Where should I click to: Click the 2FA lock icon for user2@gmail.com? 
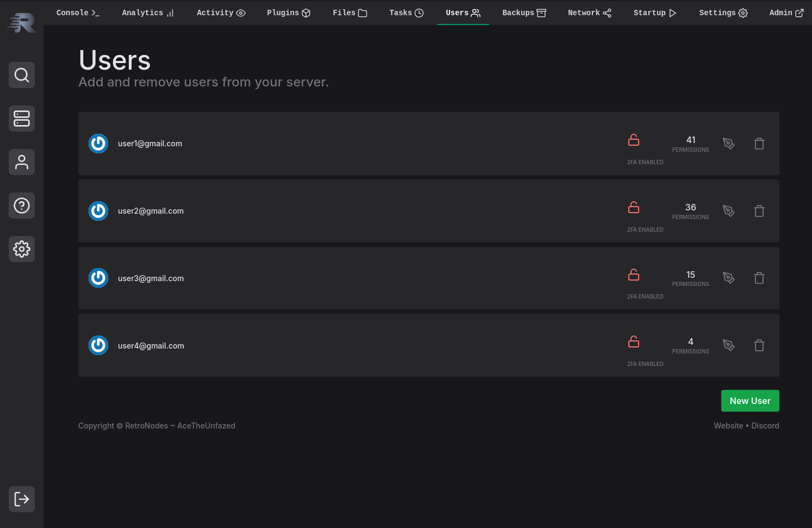pyautogui.click(x=634, y=208)
